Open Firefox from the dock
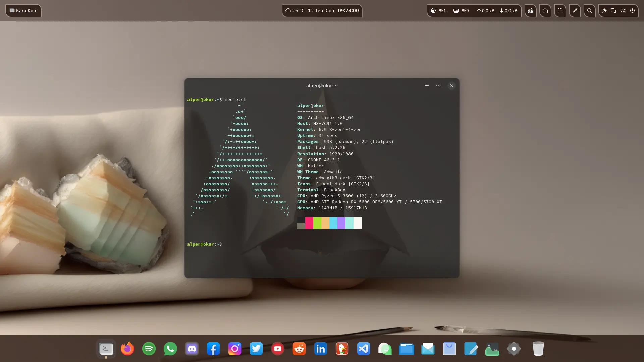The image size is (644, 362). tap(127, 349)
